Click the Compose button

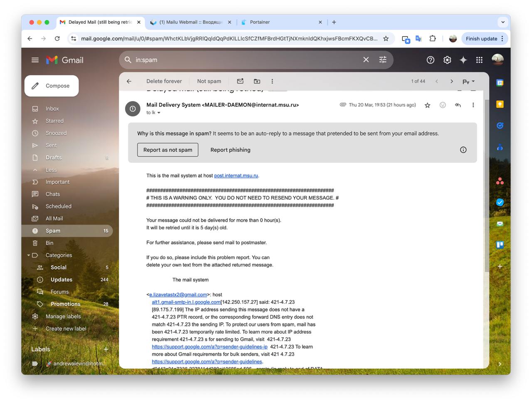[x=52, y=86]
